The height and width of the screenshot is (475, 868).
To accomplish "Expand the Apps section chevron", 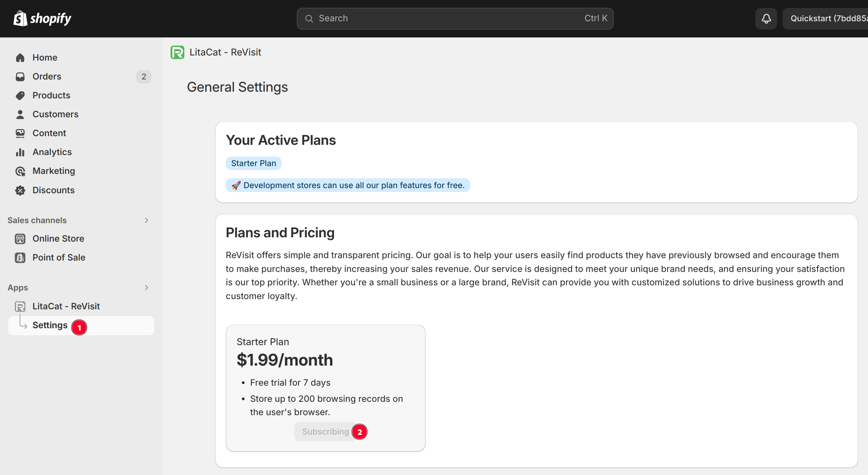I will (x=147, y=288).
